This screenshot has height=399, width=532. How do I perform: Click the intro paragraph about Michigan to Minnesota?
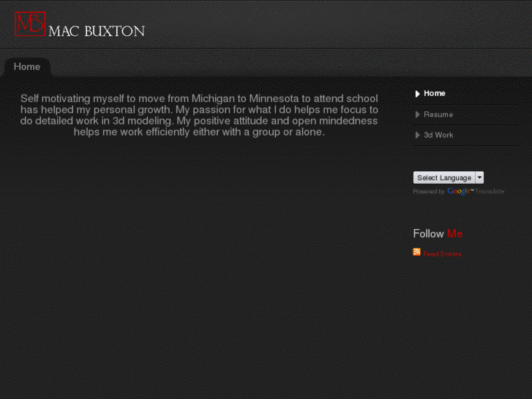pyautogui.click(x=199, y=115)
